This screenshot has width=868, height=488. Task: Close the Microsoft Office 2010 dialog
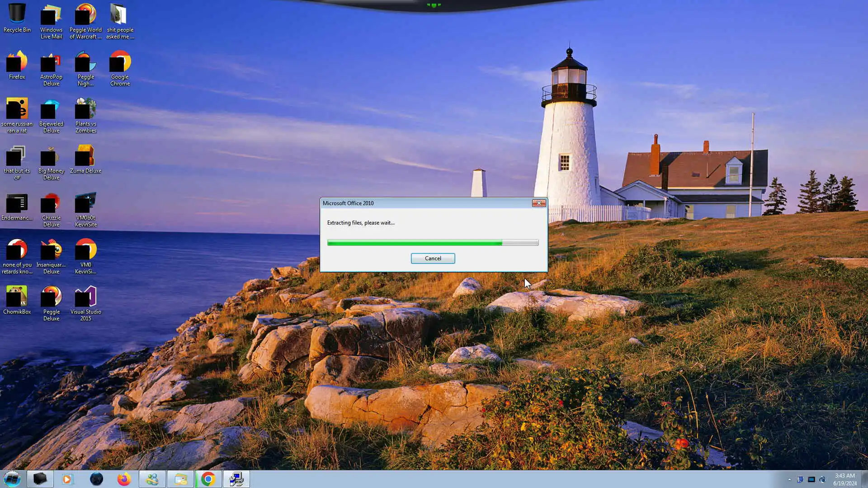[x=538, y=203]
